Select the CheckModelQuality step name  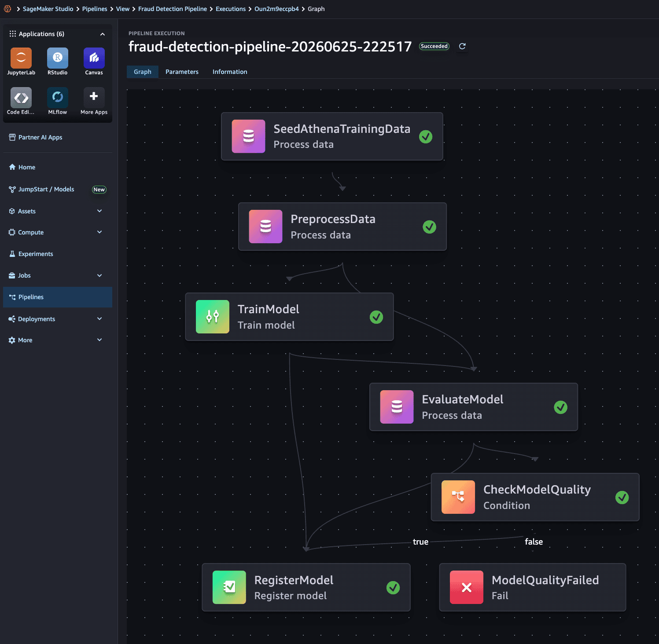pyautogui.click(x=537, y=490)
